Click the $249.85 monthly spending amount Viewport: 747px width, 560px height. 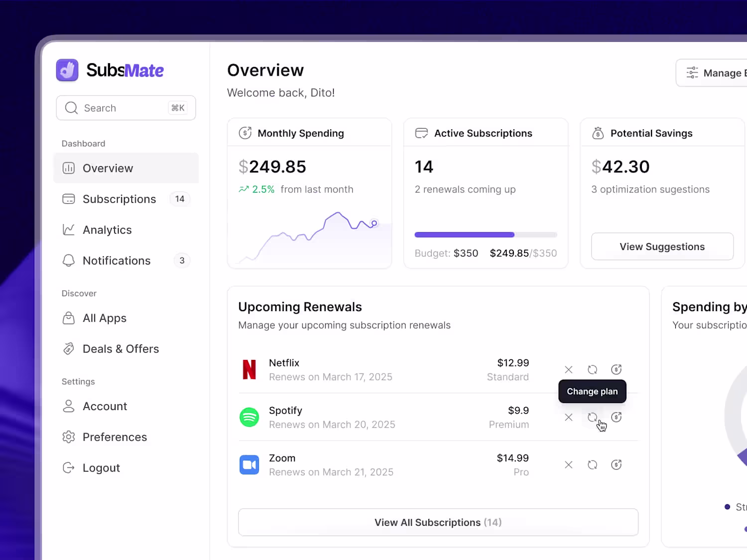[x=272, y=167]
